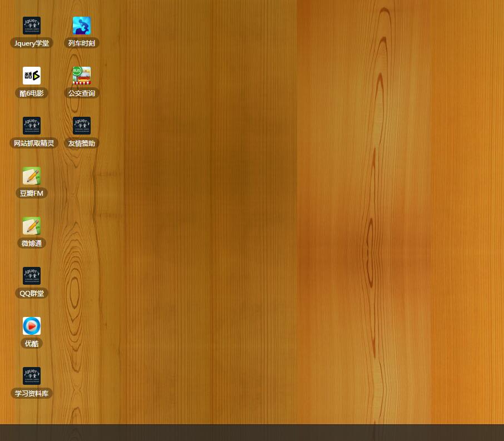504x441 pixels.
Task: Open the 酷6电影 app icon
Action: (x=32, y=76)
